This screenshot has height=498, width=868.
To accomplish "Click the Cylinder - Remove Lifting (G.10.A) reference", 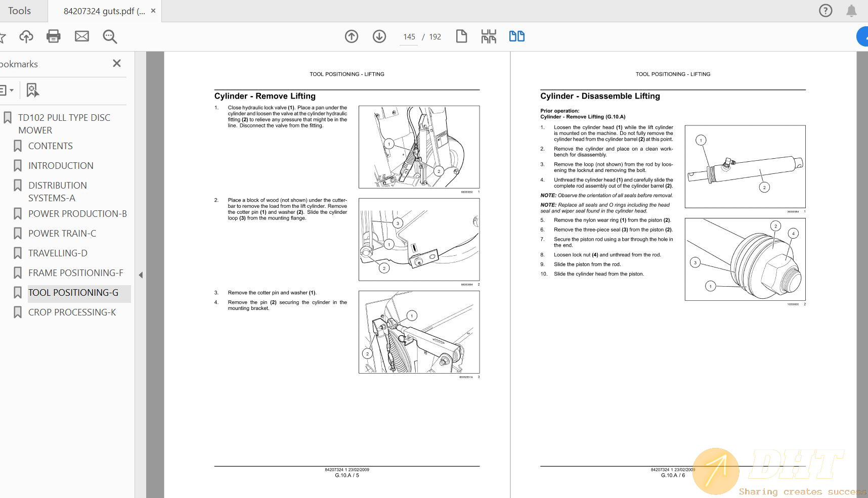I will [x=583, y=117].
